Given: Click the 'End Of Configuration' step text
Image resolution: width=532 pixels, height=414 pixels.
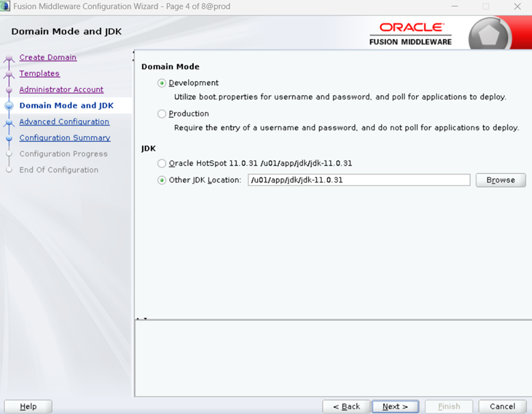Looking at the screenshot, I should tap(59, 170).
